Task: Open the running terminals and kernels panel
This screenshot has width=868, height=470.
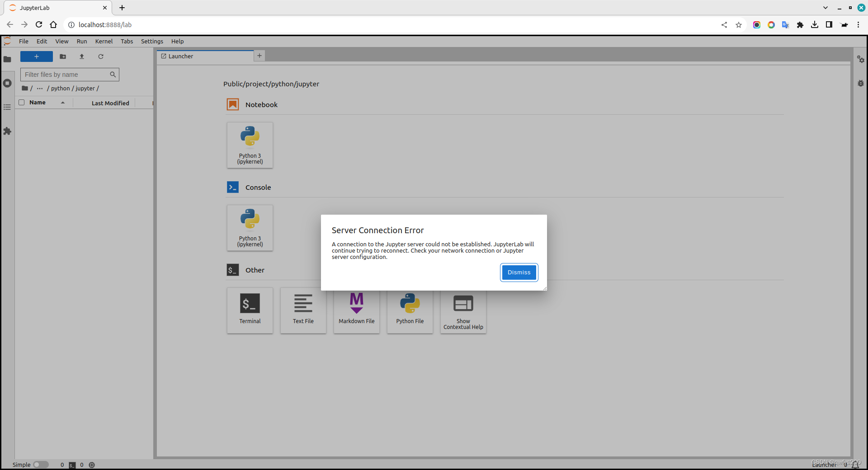Action: click(x=7, y=83)
